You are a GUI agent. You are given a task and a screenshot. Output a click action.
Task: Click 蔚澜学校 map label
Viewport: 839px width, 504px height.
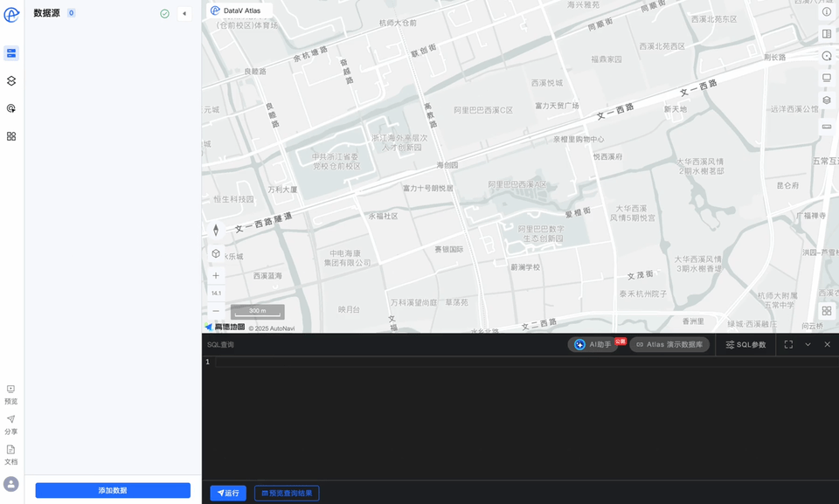(525, 267)
